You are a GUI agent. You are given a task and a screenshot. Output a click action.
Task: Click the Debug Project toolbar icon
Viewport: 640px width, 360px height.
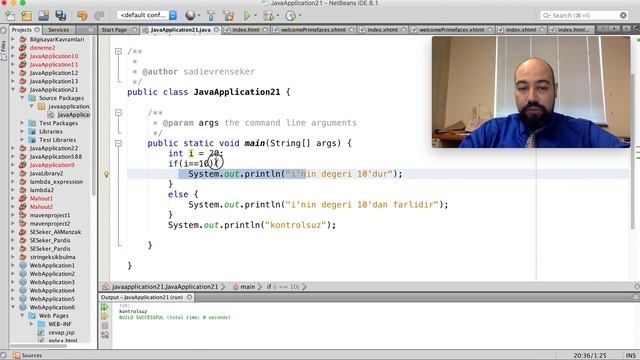click(x=268, y=16)
